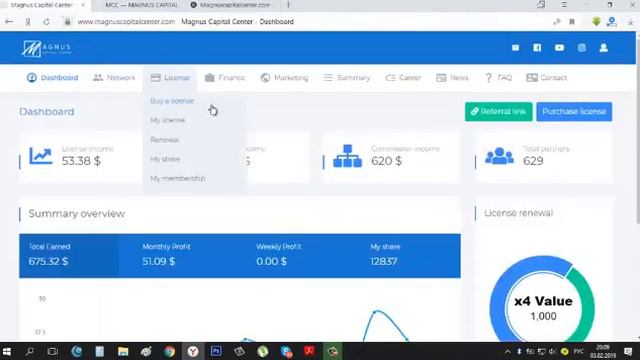Open the Finance menu item

pos(224,78)
